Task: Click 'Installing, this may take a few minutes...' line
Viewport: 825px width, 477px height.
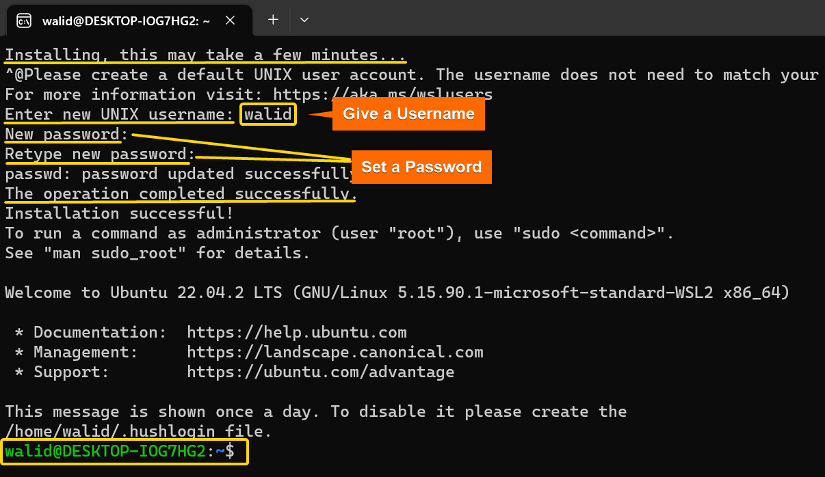Action: [x=206, y=55]
